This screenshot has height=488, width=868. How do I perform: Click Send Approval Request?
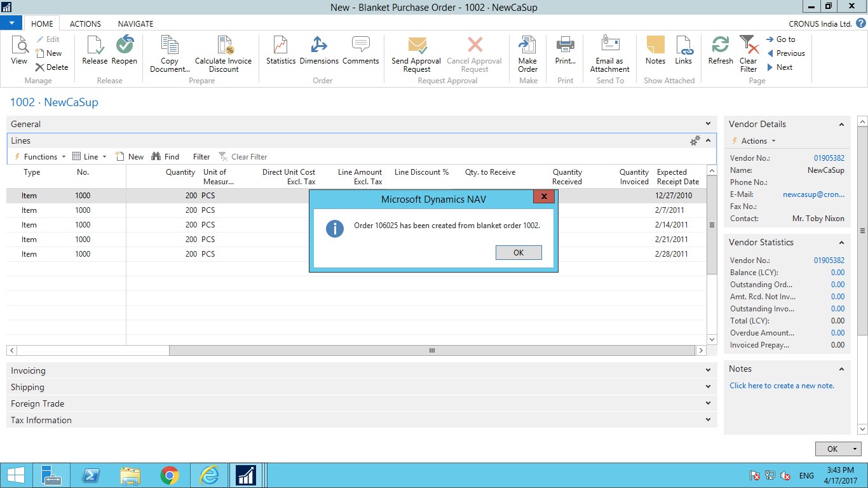coord(416,54)
